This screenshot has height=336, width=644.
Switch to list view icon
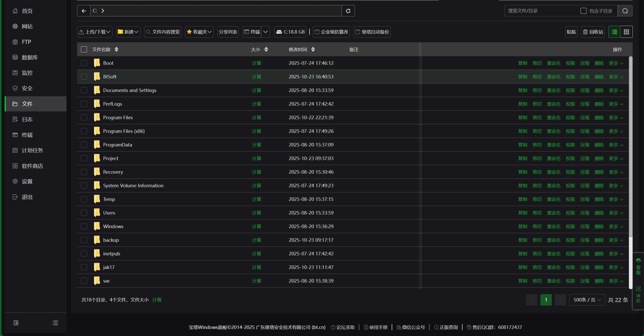(615, 32)
